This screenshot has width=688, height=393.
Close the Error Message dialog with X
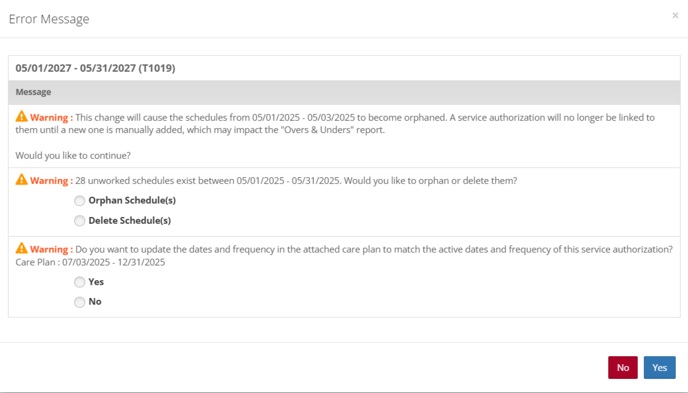click(675, 16)
